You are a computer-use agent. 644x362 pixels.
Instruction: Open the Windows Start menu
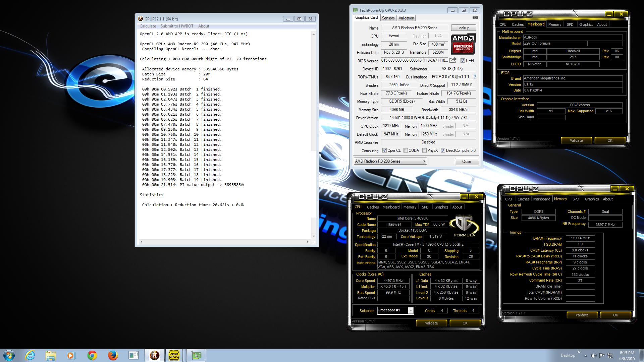pyautogui.click(x=9, y=355)
